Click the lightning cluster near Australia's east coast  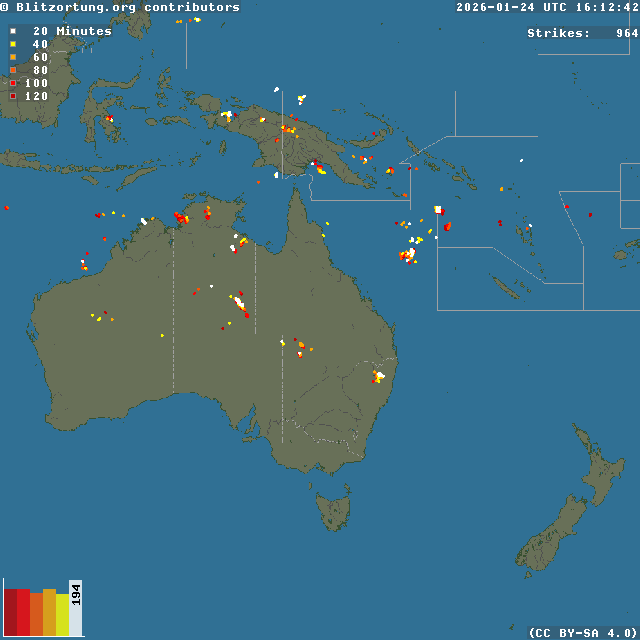click(378, 376)
